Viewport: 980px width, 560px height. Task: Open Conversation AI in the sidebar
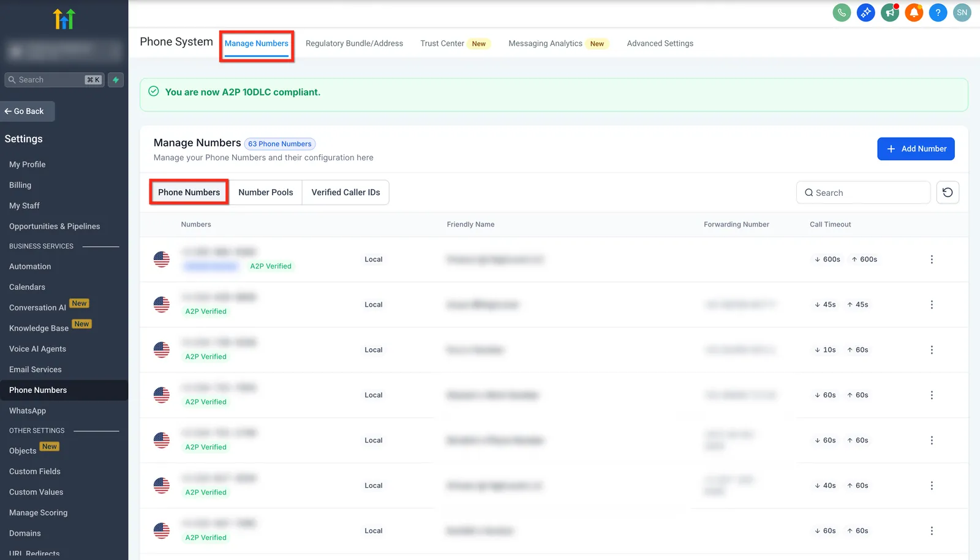38,308
